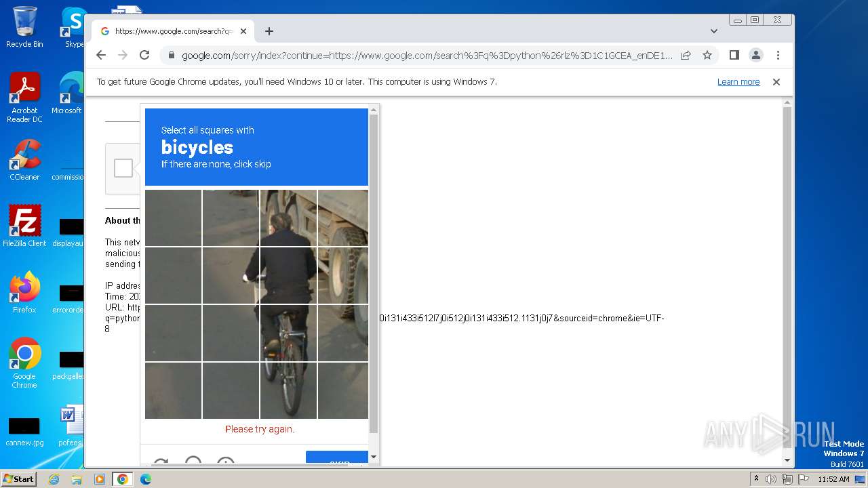Close the google.com search tab

[243, 31]
